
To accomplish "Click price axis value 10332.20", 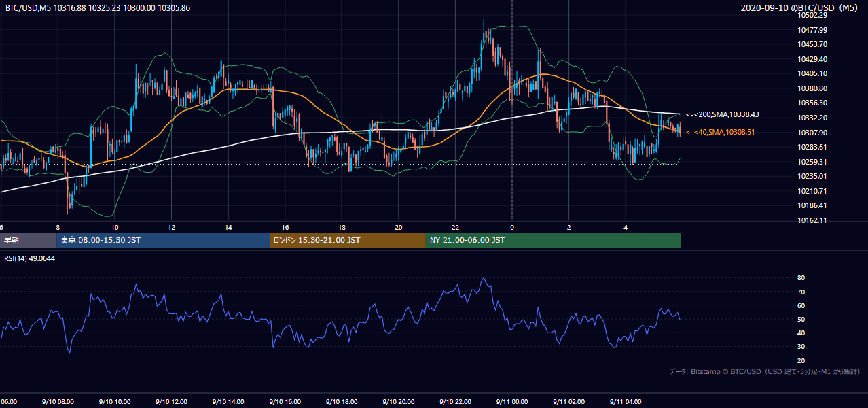I will point(812,118).
